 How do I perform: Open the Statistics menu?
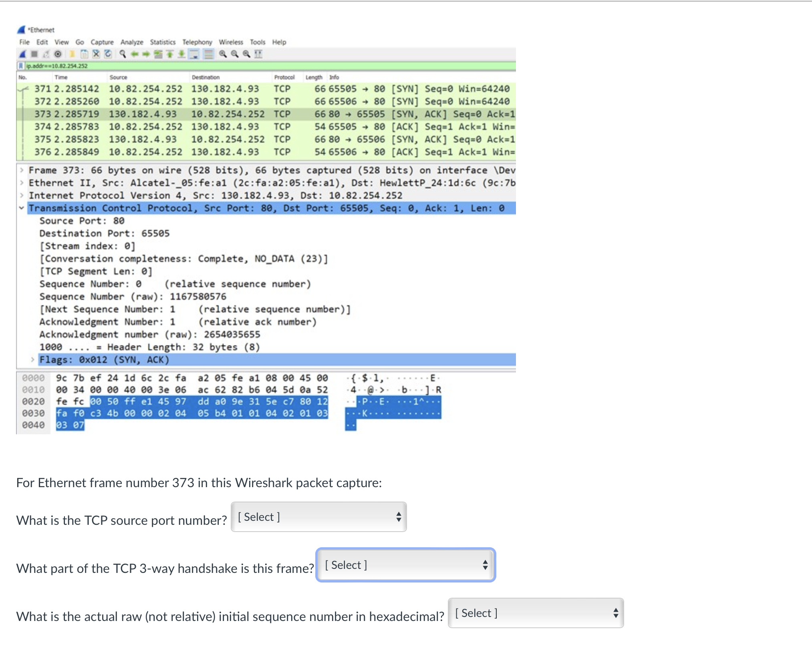(162, 42)
